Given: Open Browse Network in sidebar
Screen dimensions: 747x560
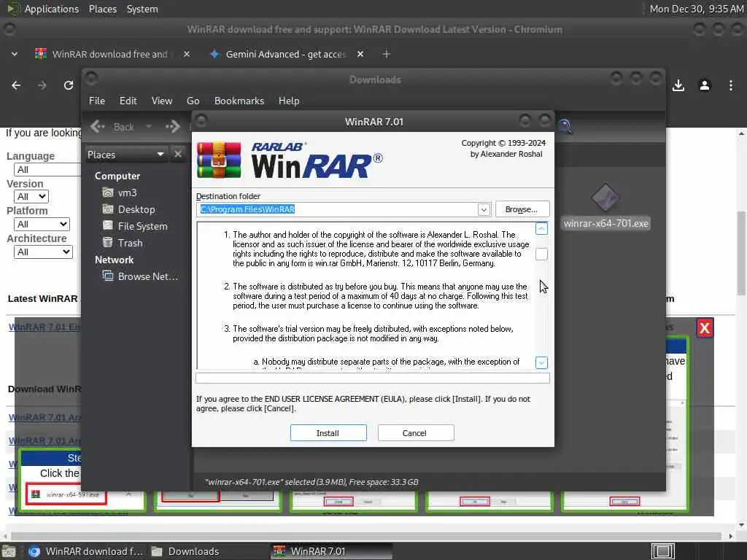Looking at the screenshot, I should (147, 276).
